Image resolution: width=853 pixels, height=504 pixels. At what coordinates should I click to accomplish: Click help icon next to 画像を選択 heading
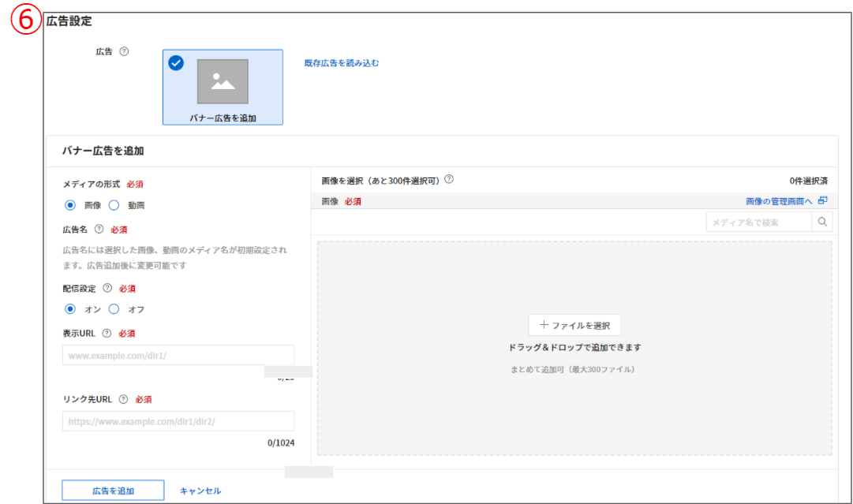[x=449, y=179]
